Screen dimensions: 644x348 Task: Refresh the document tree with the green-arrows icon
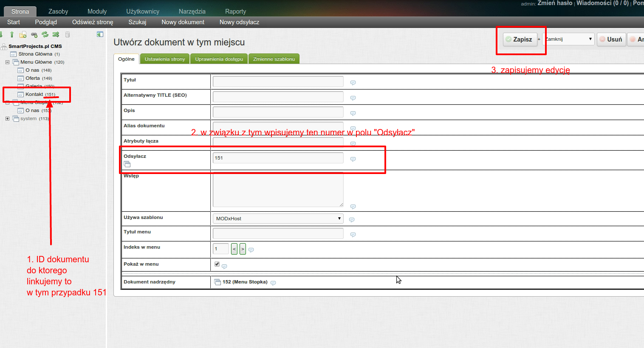(x=45, y=34)
